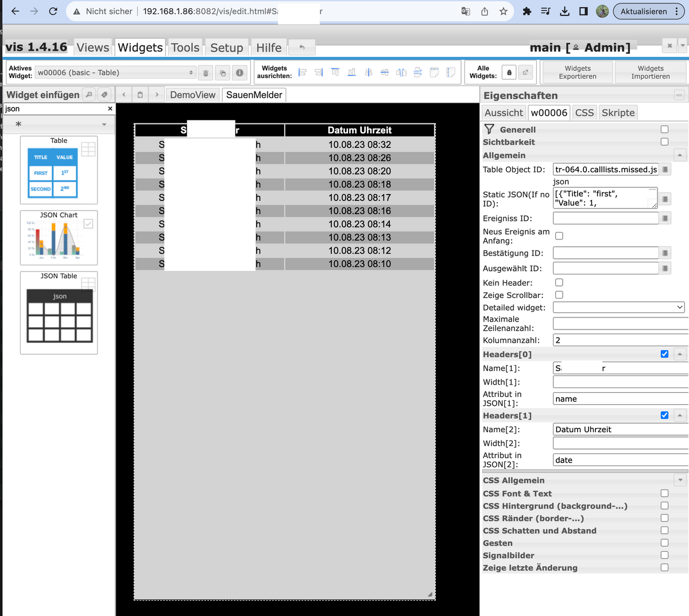This screenshot has height=616, width=689.
Task: Enable Zeige Scrollbar checkbox
Action: (x=559, y=295)
